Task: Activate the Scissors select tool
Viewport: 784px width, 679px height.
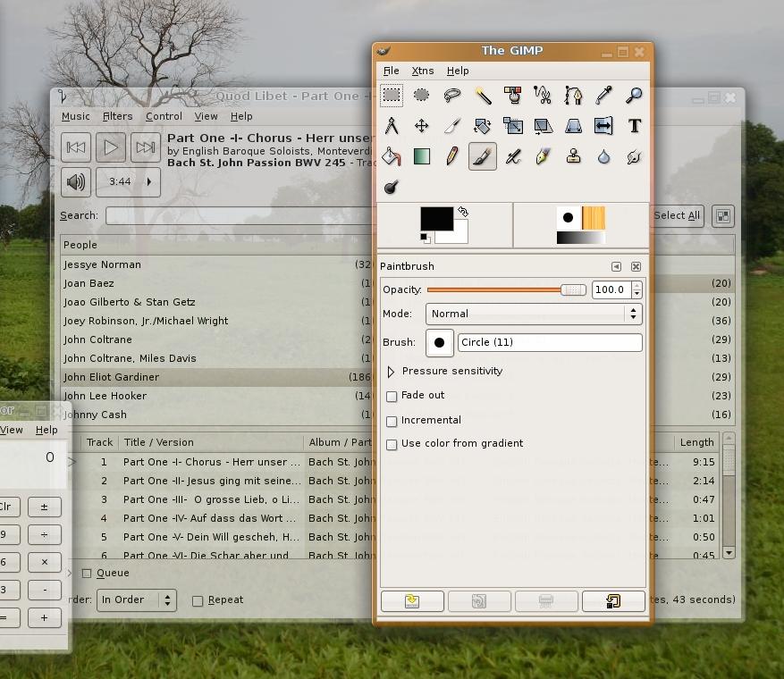Action: pos(543,95)
